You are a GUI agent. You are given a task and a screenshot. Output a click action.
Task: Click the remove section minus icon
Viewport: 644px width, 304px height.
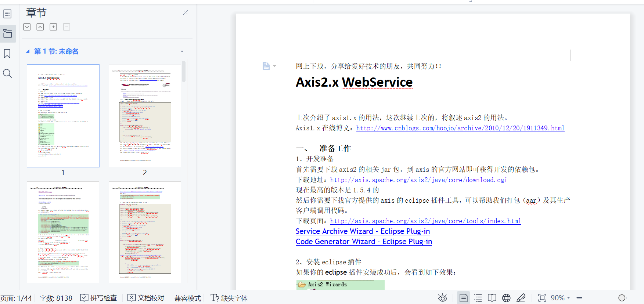pyautogui.click(x=66, y=27)
